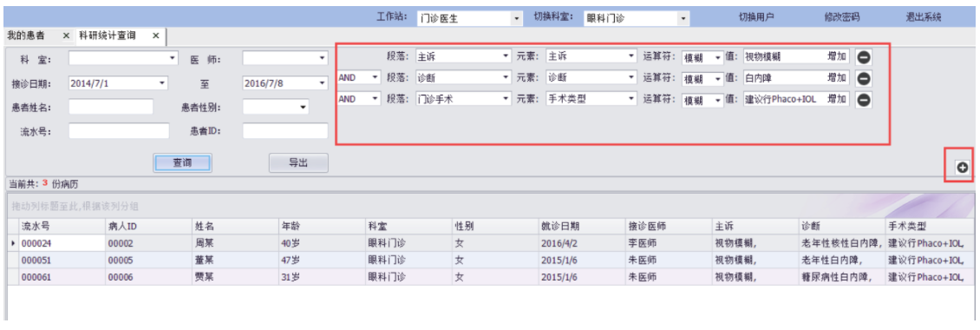Sort by the 姓名 column header
Viewport: 980px width, 330px height.
(x=235, y=227)
